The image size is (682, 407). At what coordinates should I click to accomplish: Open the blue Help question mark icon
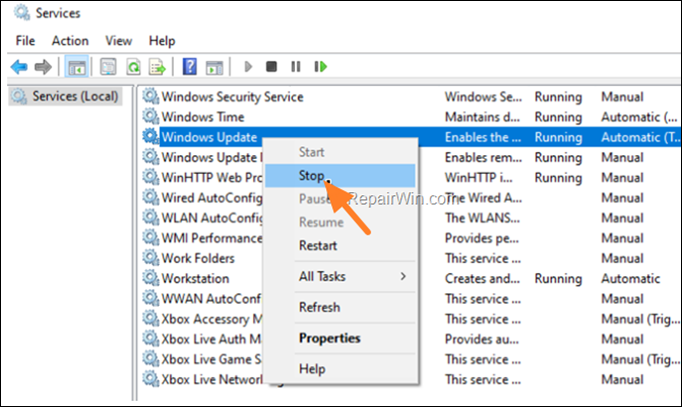tap(190, 67)
